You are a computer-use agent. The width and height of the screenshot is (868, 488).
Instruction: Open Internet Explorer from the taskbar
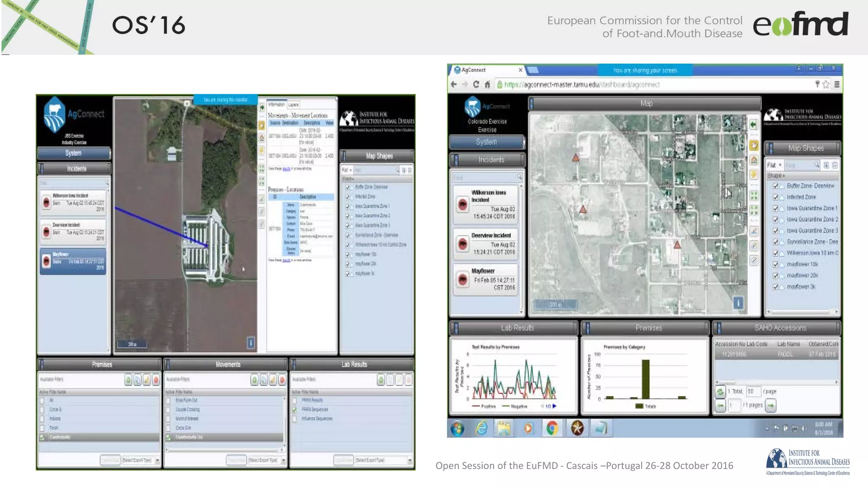(x=481, y=428)
